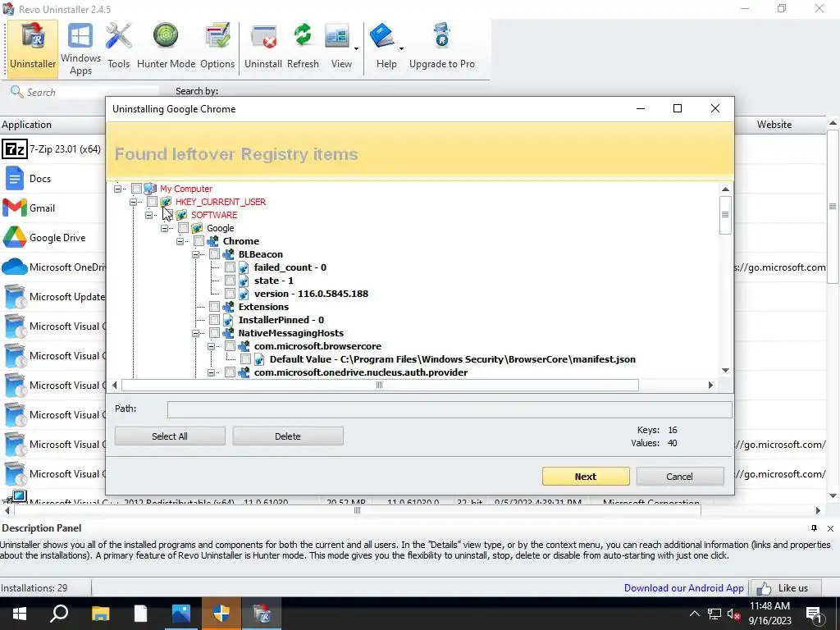Switch to Windows Apps view
Screen dimensions: 840x630
[x=80, y=48]
